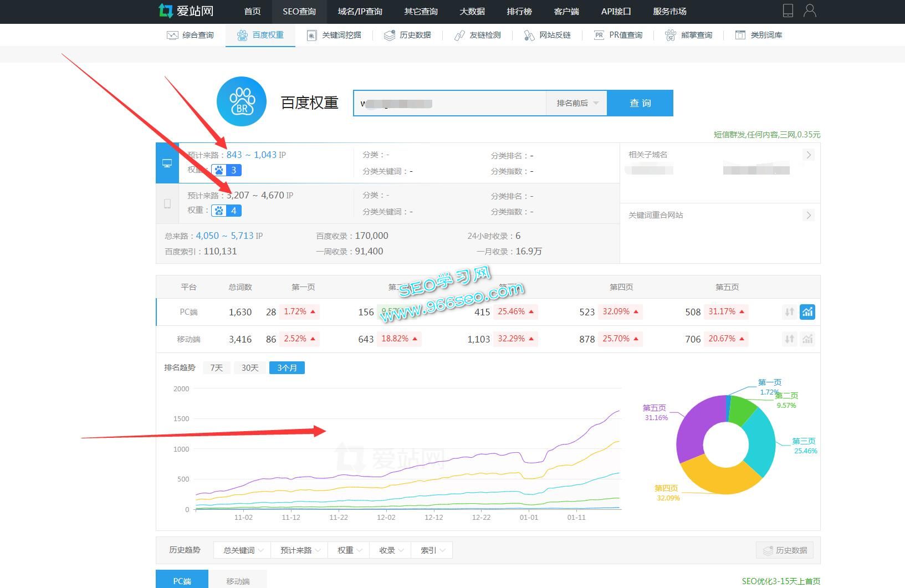The image size is (905, 588).
Task: Expand the 关键词重合网站 arrow
Action: click(809, 215)
